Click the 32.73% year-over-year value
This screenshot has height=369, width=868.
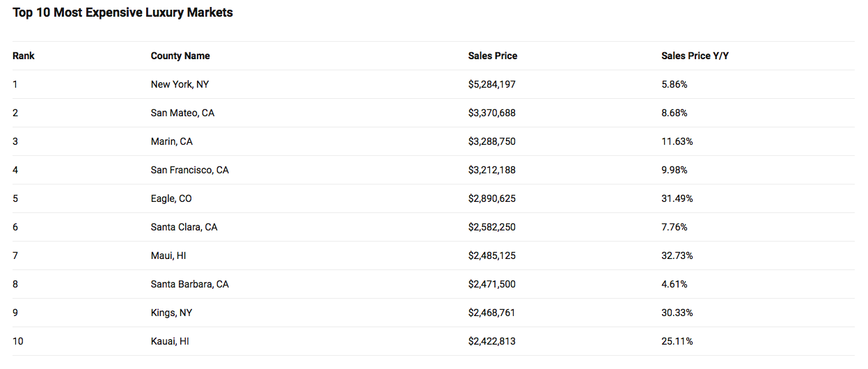point(677,256)
